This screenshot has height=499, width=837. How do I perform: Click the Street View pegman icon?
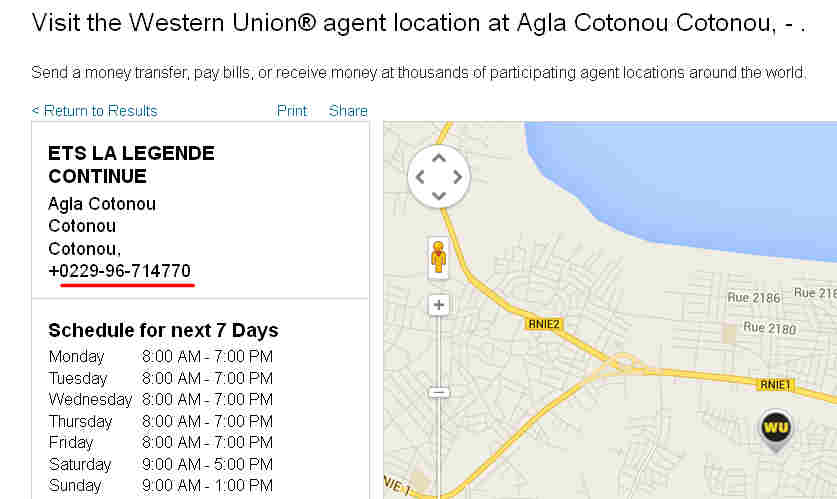pos(438,258)
